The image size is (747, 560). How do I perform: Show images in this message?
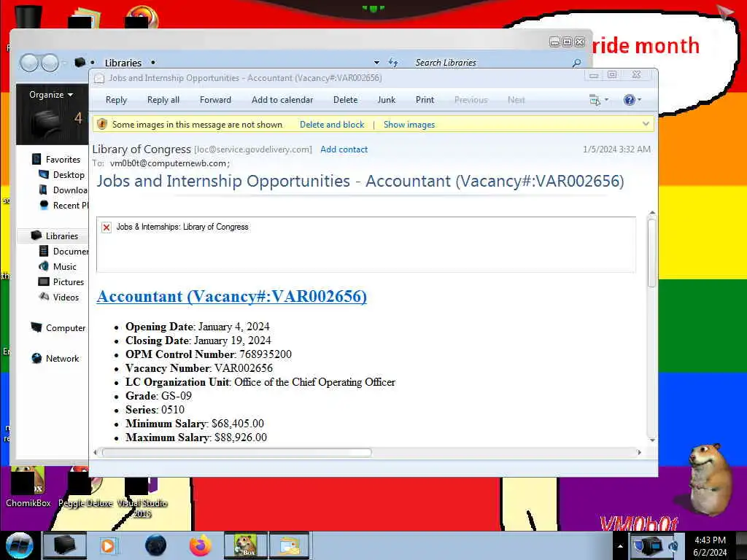coord(409,125)
